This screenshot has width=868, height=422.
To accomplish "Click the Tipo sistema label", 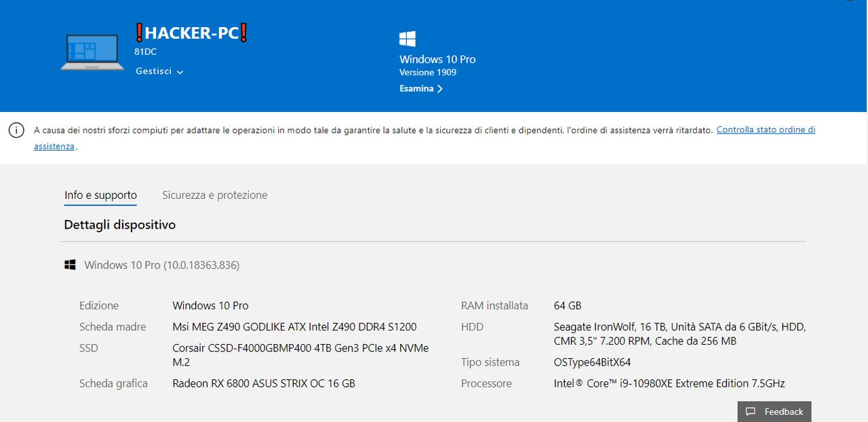I will [490, 362].
